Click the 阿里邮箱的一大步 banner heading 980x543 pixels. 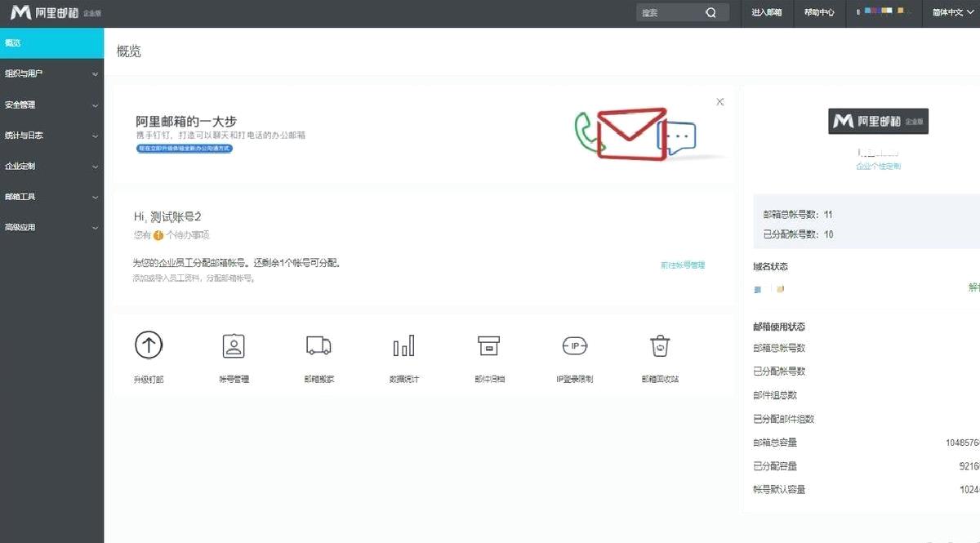(x=186, y=122)
